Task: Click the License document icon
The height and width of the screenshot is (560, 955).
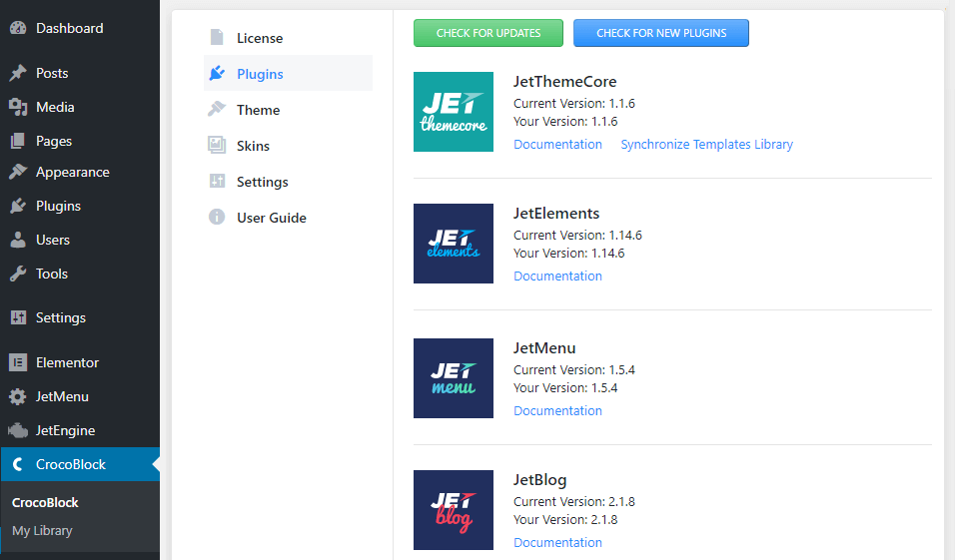Action: click(217, 38)
